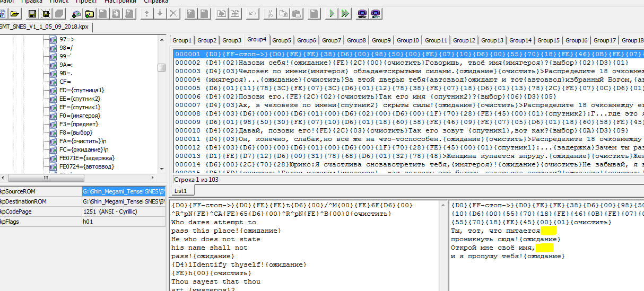Select string row 000014 starting with Юрико

(x=408, y=164)
